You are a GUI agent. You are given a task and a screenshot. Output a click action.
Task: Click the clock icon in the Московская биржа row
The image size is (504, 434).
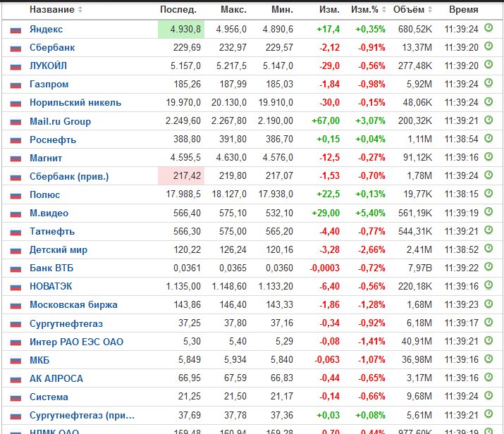488,303
